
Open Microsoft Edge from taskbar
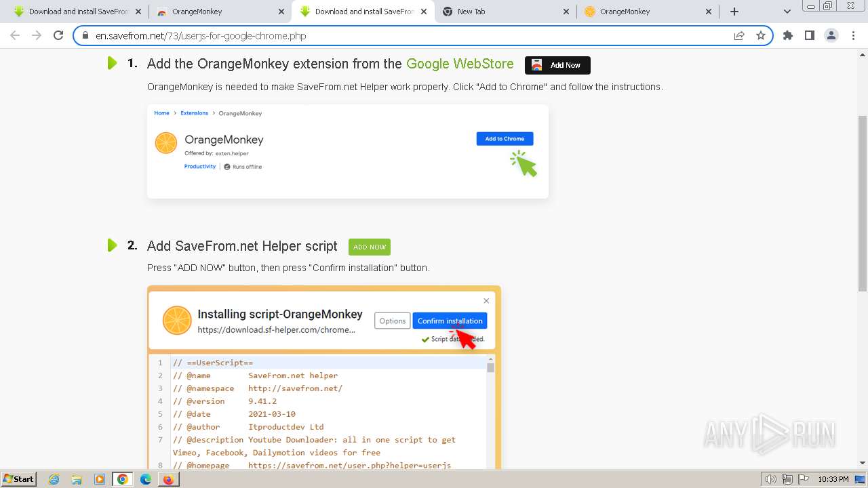145,479
